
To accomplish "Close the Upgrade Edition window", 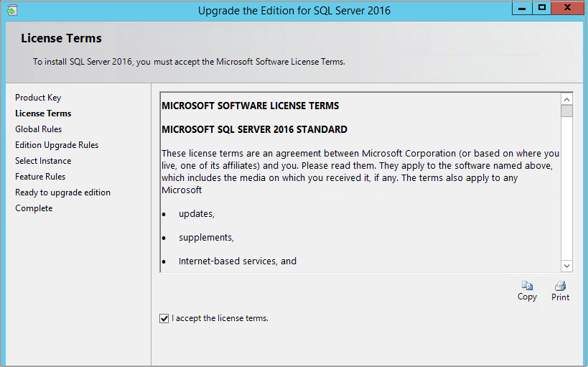I will coord(568,8).
